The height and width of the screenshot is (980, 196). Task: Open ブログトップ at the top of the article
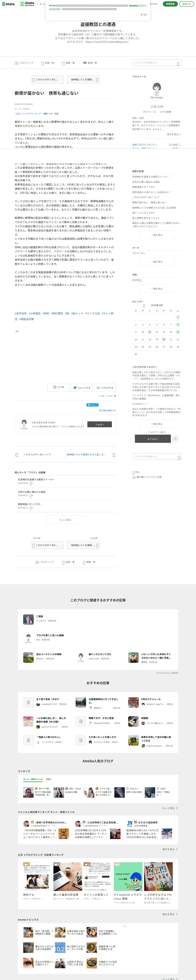[x=24, y=63]
